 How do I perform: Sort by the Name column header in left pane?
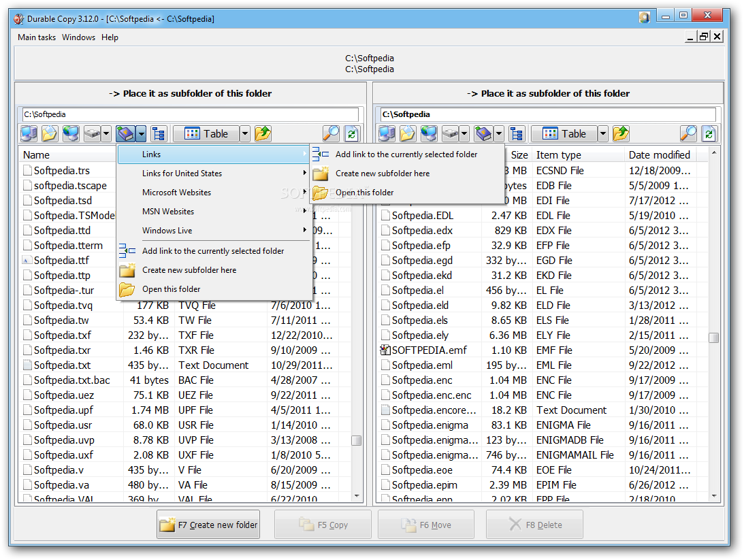coord(69,155)
